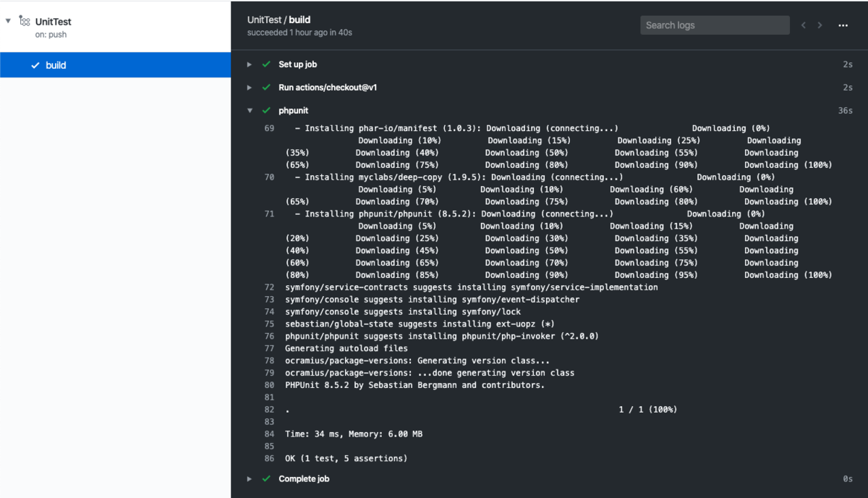Screen dimensions: 868x498
Task: Click log line number 86
Action: tap(270, 458)
